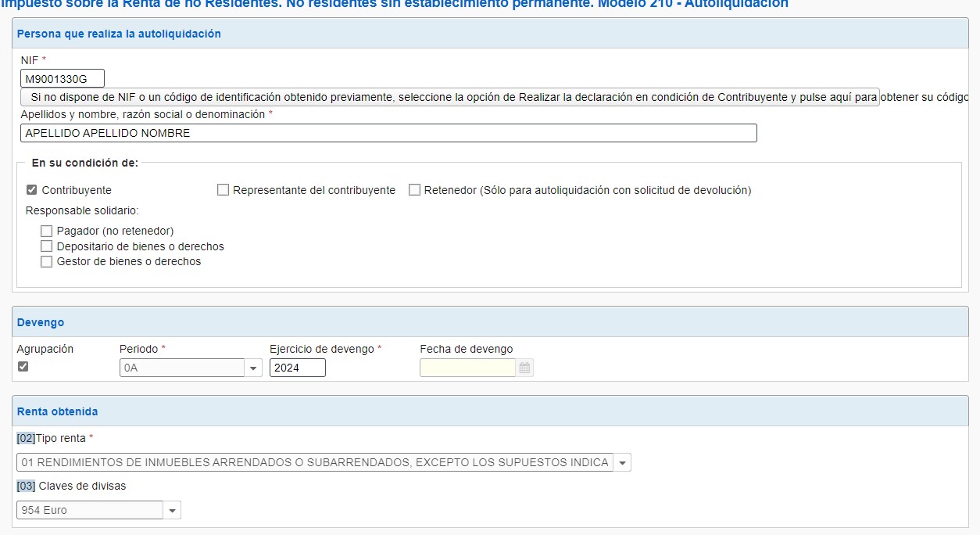Toggle the Agrupación checkbox
This screenshot has height=535, width=980.
(23, 366)
